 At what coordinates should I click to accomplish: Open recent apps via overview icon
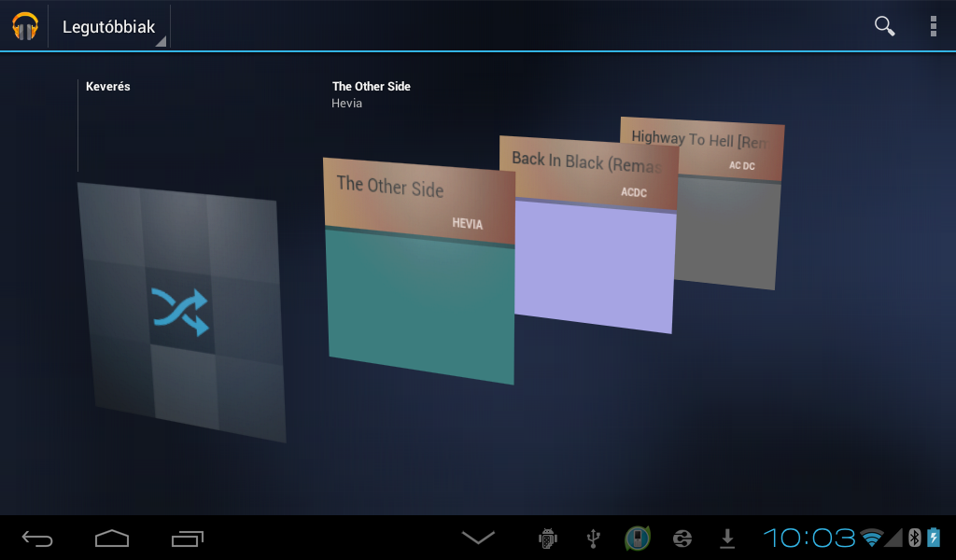[187, 539]
